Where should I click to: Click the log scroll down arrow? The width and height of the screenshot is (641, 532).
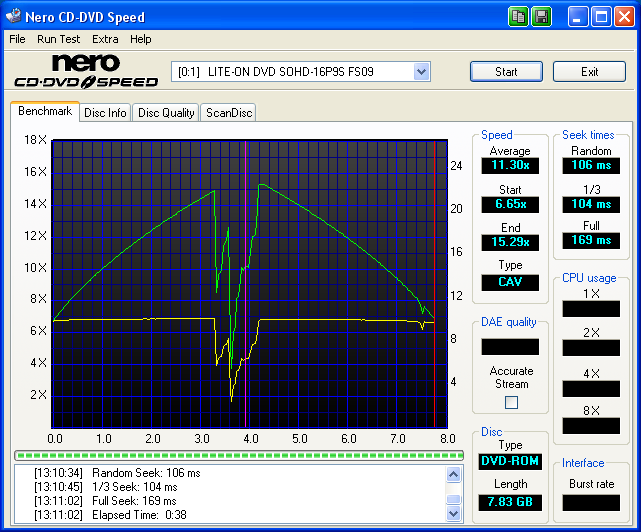point(454,513)
